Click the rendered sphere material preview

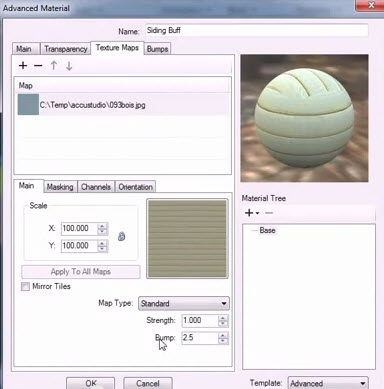click(x=304, y=118)
